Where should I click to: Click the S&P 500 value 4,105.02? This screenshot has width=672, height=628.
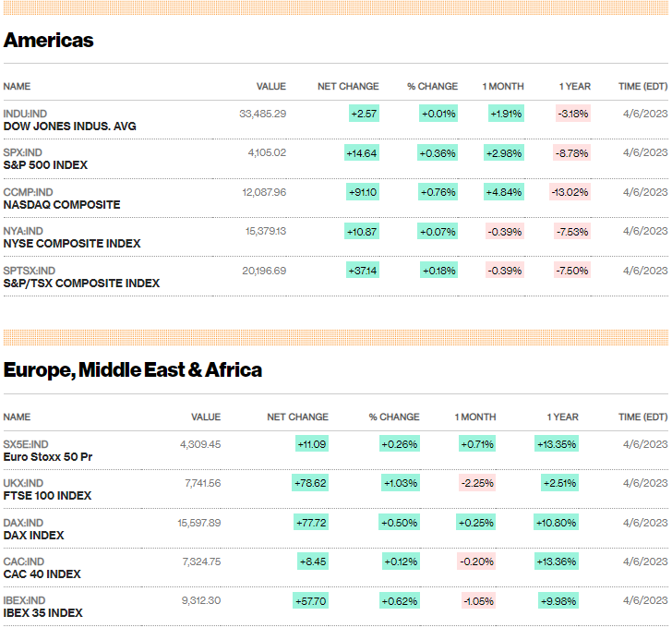click(267, 152)
